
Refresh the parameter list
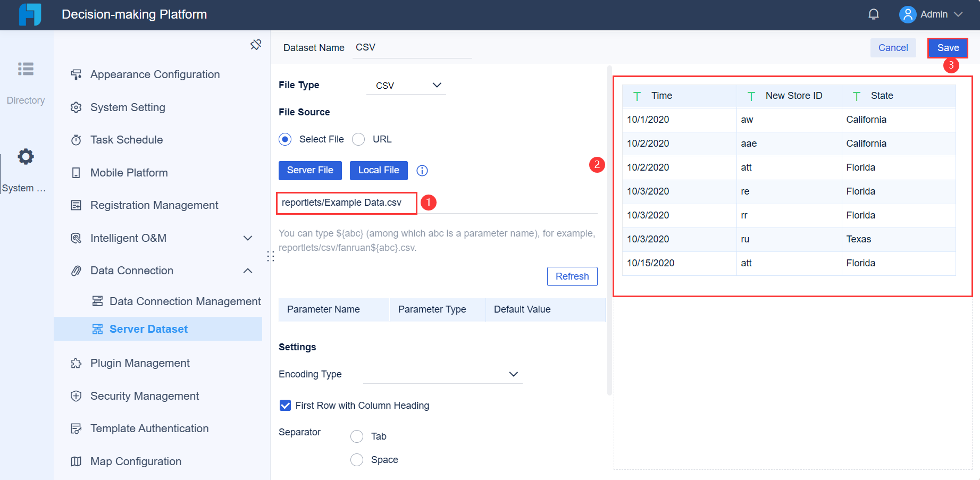coord(572,276)
